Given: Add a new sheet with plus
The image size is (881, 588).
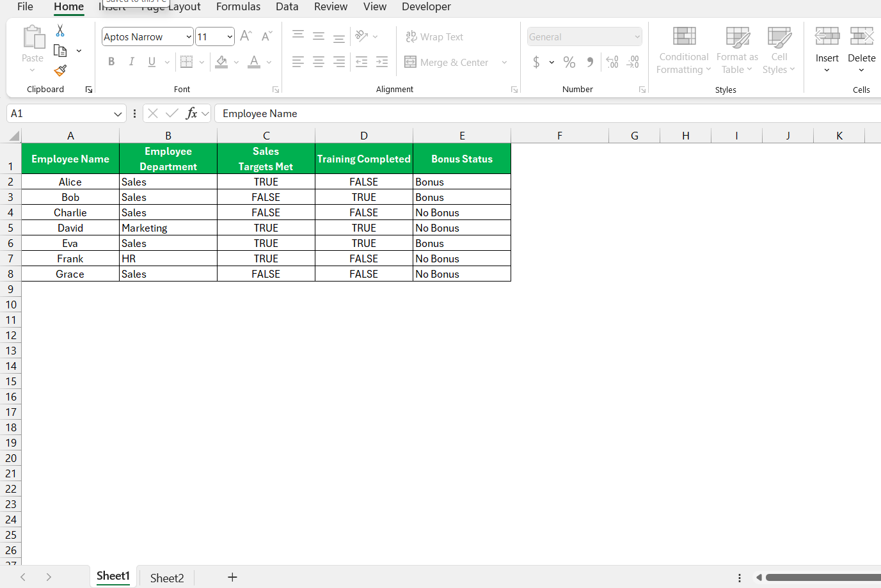Looking at the screenshot, I should pos(232,577).
